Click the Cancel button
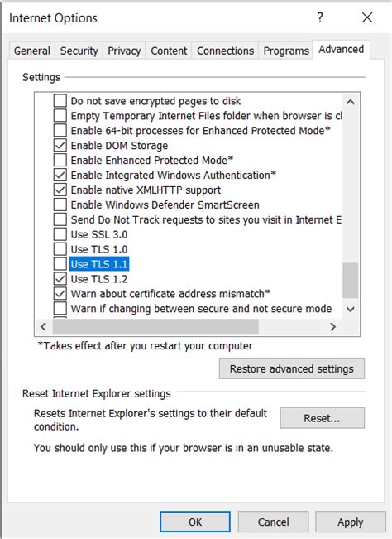The width and height of the screenshot is (392, 539). [273, 522]
